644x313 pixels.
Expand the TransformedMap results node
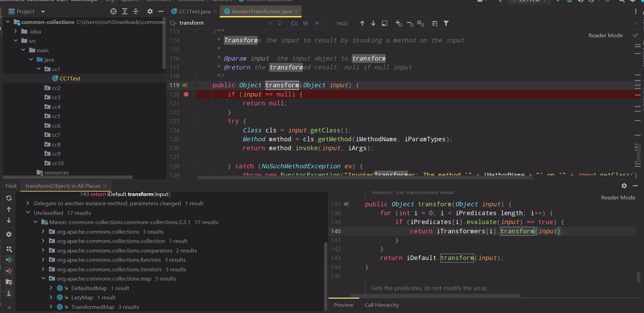tap(51, 307)
